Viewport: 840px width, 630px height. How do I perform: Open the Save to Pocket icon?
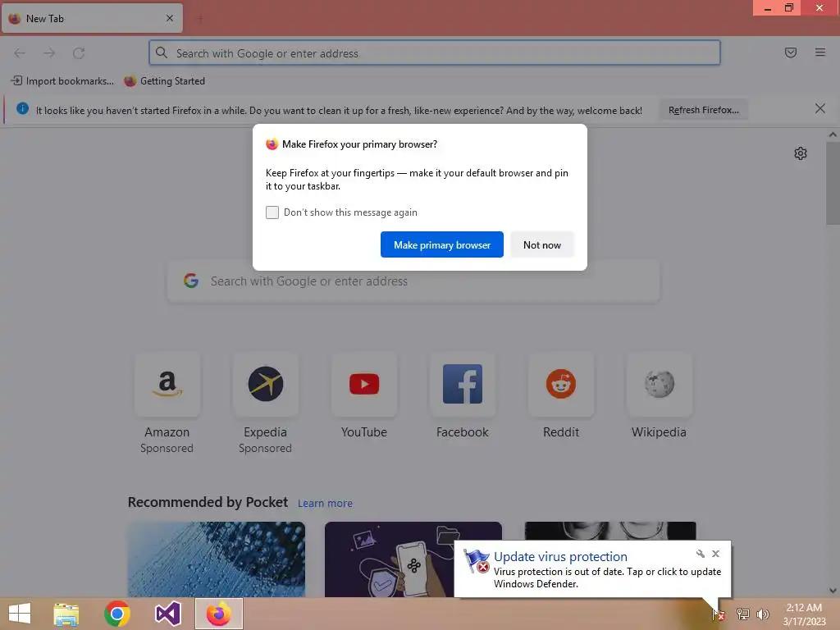(790, 52)
